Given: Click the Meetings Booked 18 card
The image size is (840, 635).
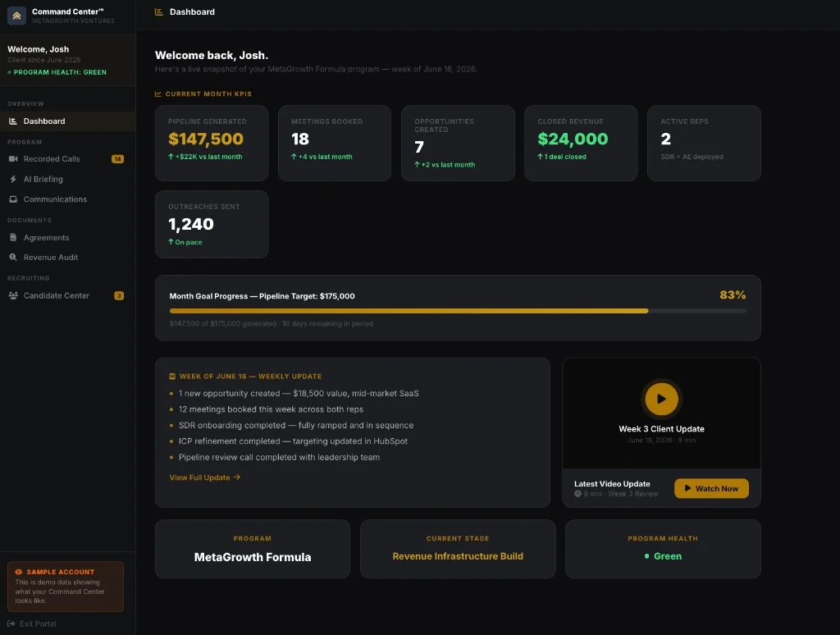Looking at the screenshot, I should pyautogui.click(x=335, y=143).
